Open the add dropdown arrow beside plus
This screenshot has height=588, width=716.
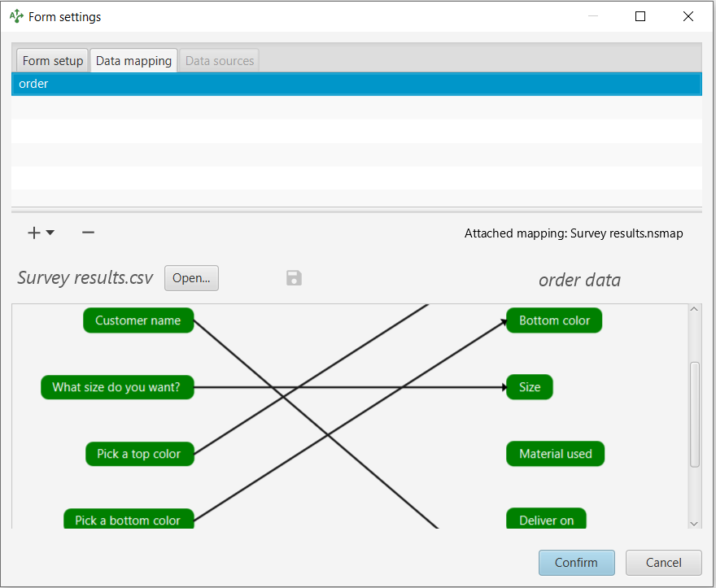[50, 233]
